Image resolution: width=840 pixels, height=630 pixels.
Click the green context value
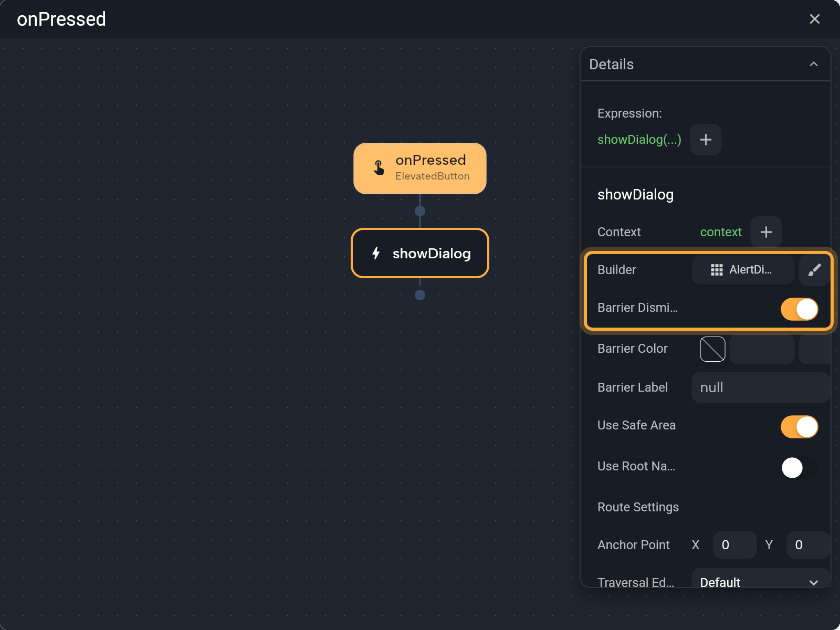pos(721,232)
